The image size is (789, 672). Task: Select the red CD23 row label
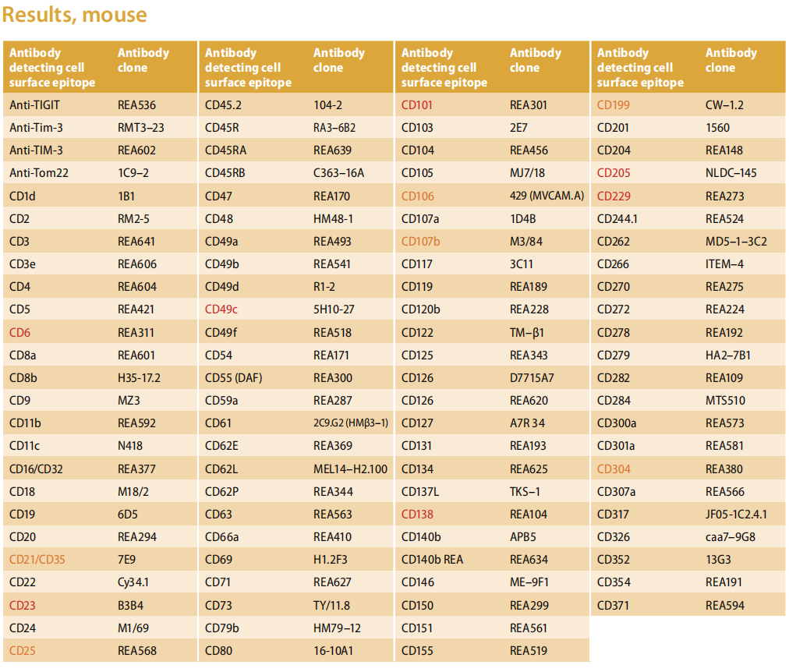(x=22, y=605)
